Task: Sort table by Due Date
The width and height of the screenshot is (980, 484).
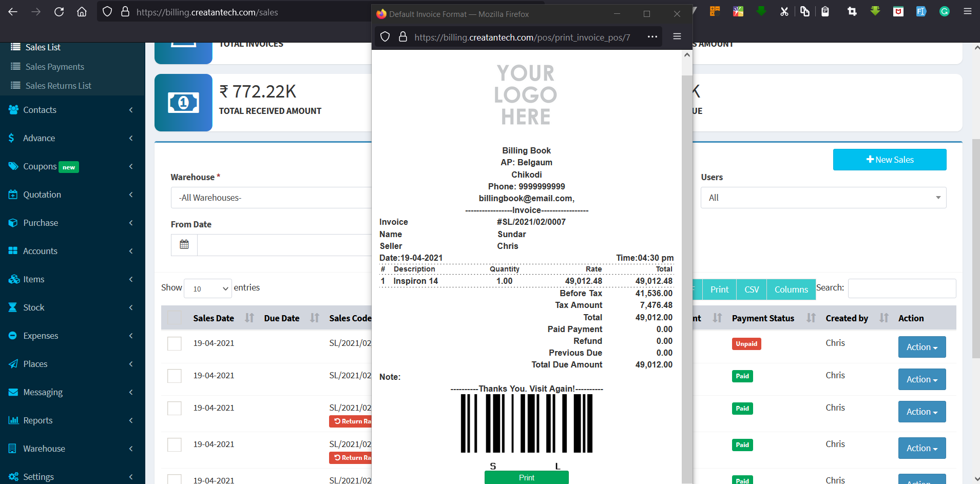Action: 315,318
